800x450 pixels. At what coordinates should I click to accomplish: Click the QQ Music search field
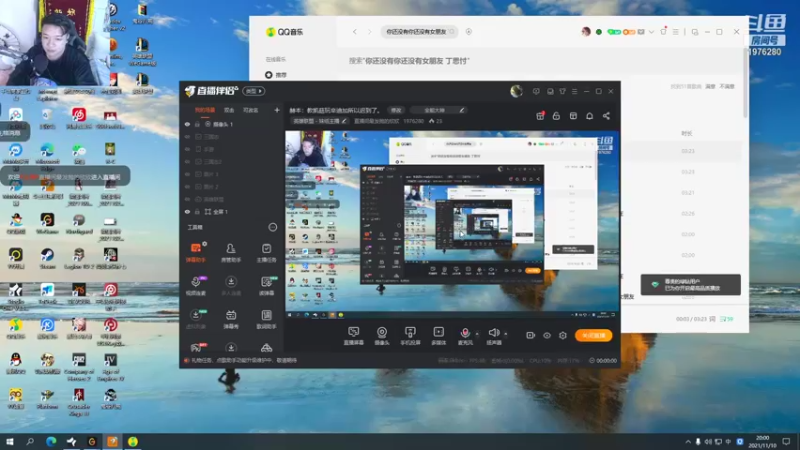(418, 32)
